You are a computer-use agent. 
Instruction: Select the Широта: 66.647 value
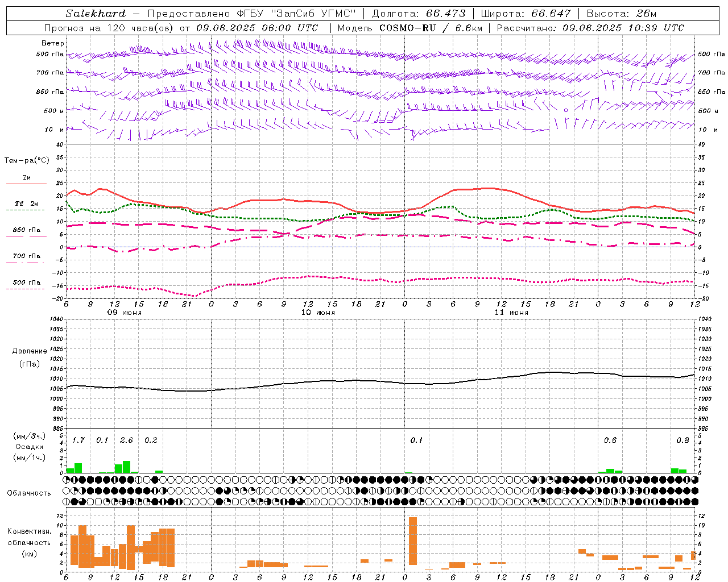[526, 14]
